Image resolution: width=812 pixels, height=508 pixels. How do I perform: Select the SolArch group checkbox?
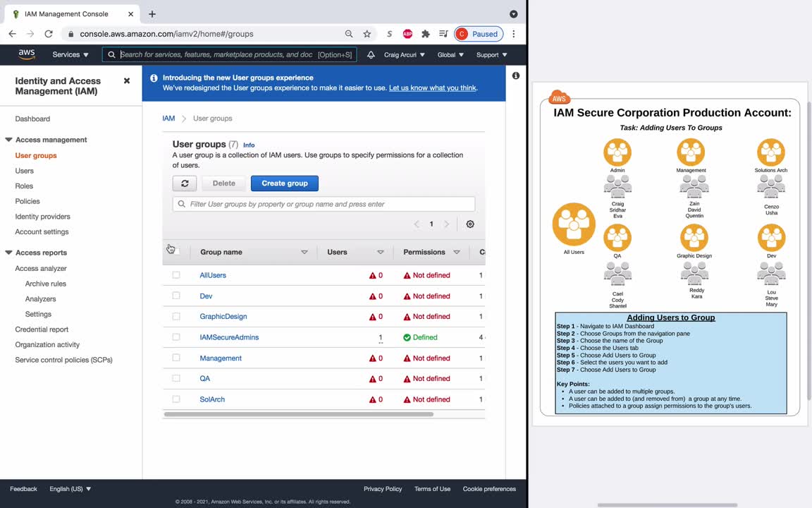(176, 399)
